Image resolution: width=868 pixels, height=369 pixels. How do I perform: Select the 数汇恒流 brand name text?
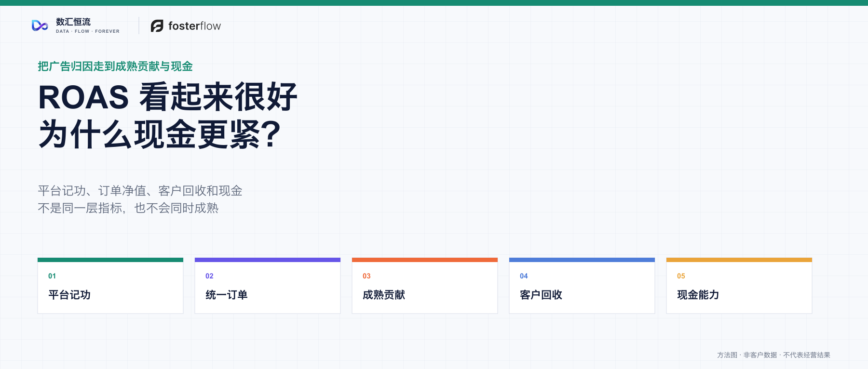click(73, 22)
